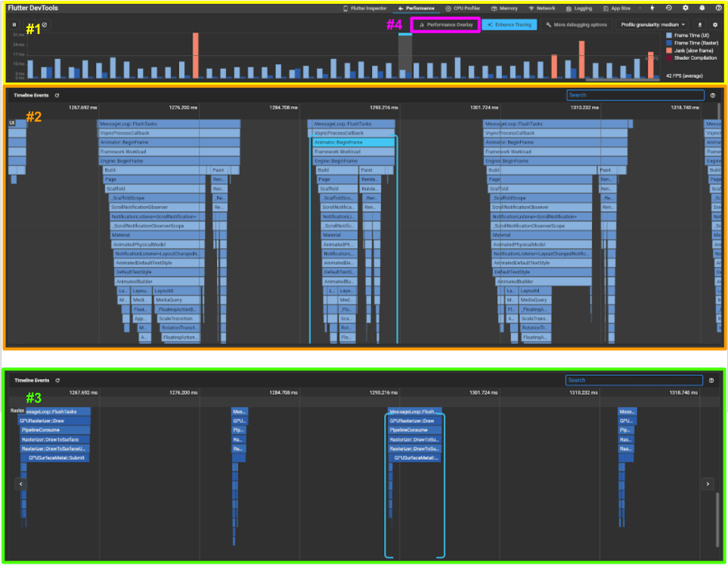Open the CPU Profiler tab

(463, 8)
